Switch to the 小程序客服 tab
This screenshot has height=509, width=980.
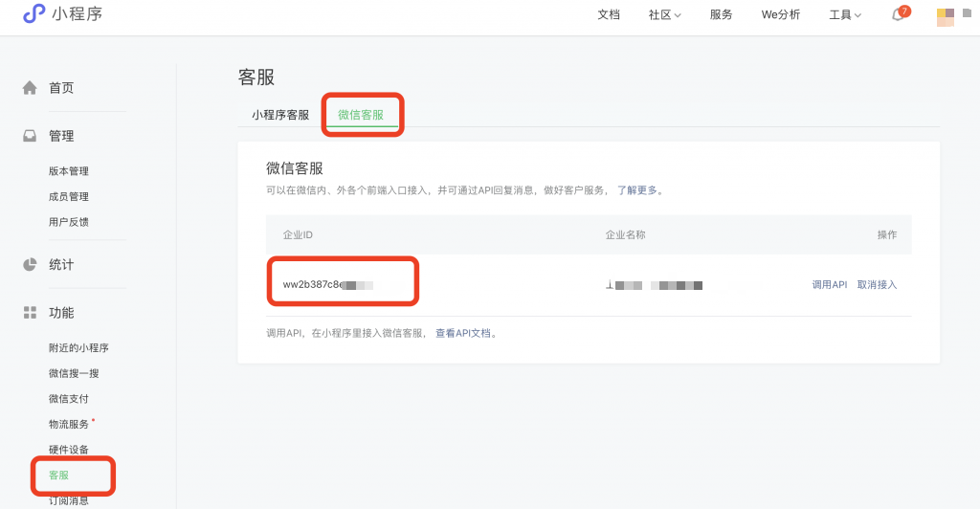(280, 115)
